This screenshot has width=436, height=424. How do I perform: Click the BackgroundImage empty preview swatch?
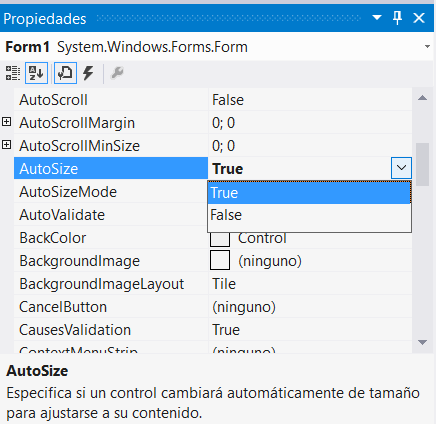[x=220, y=260]
